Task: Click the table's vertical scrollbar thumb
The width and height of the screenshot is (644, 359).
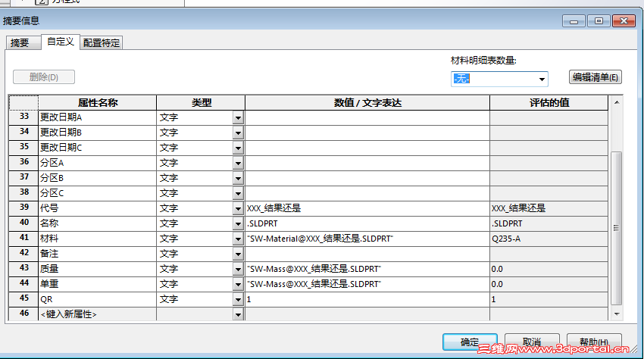Action: coord(617,229)
